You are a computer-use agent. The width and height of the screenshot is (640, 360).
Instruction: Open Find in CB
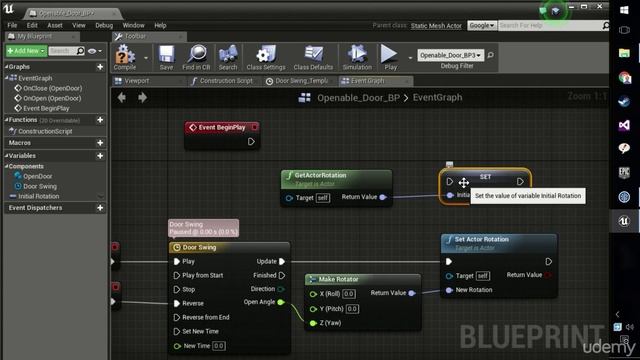click(x=196, y=58)
